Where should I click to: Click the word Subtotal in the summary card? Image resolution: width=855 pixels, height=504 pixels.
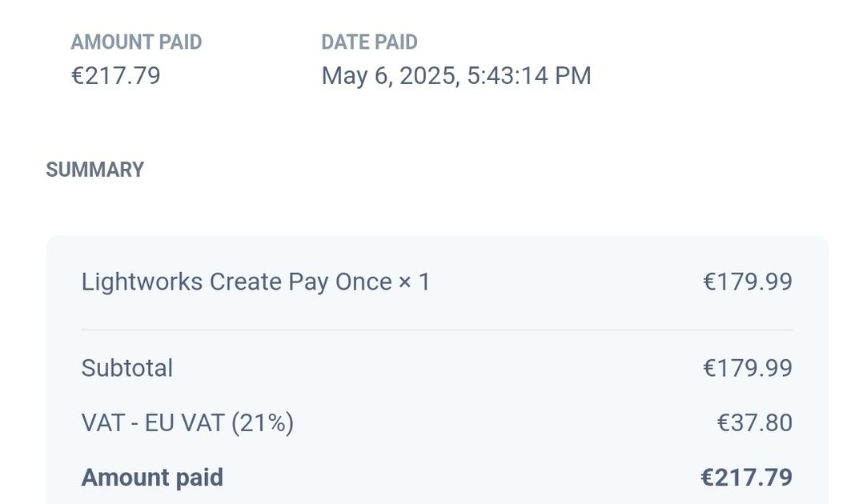coord(126,368)
